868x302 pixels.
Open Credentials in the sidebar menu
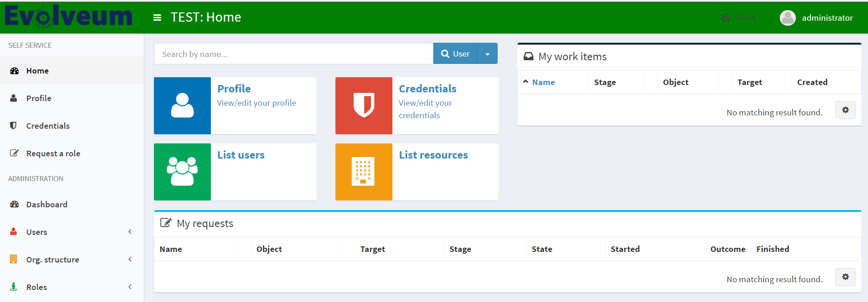tap(48, 126)
